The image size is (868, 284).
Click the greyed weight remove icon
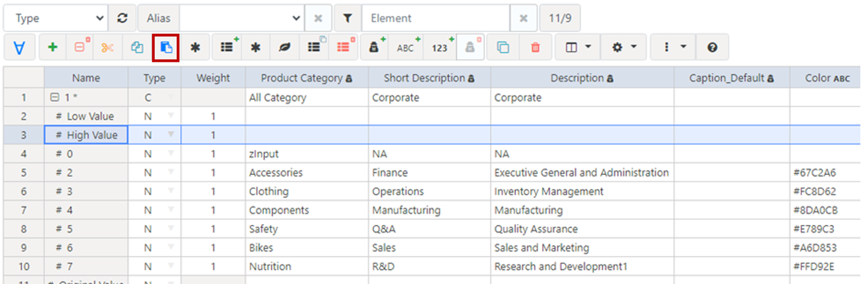pos(470,47)
